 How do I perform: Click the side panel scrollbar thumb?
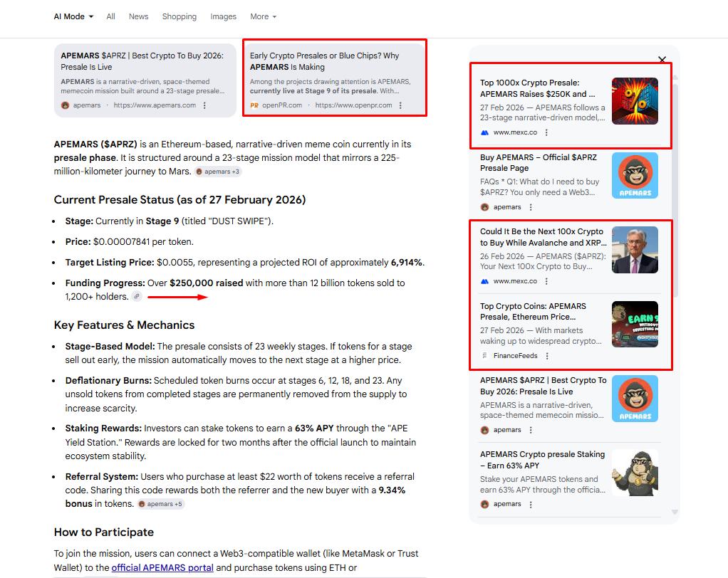click(675, 190)
